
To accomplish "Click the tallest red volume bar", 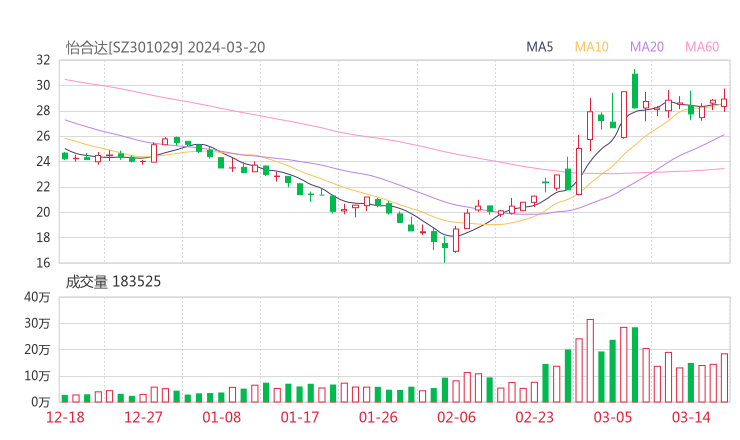I will (x=590, y=361).
